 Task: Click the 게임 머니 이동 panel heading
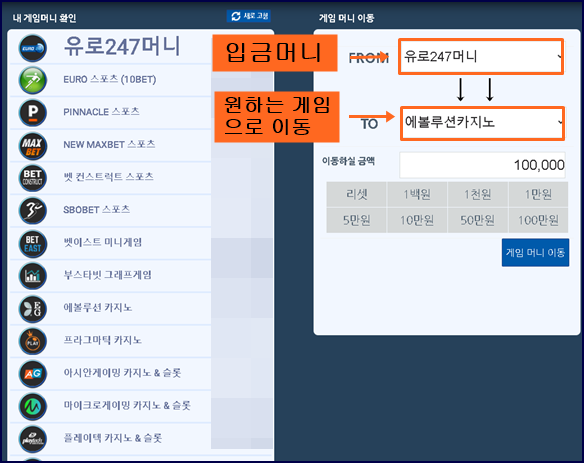(346, 18)
